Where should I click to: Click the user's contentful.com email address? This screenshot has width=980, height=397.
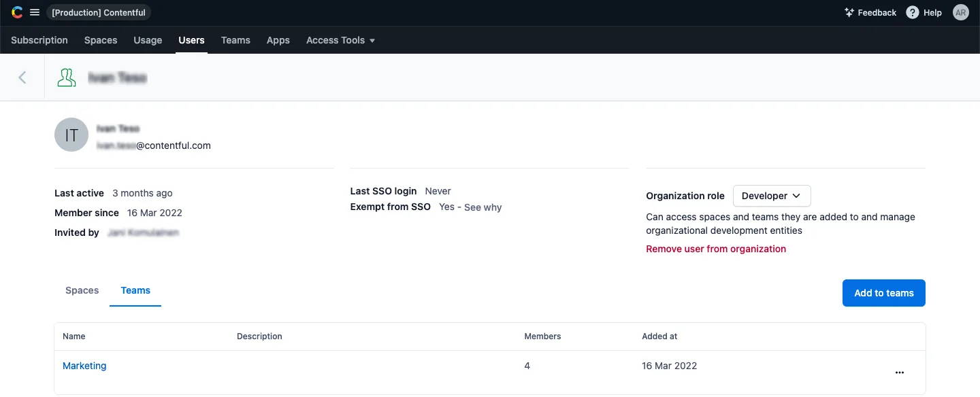(x=154, y=145)
